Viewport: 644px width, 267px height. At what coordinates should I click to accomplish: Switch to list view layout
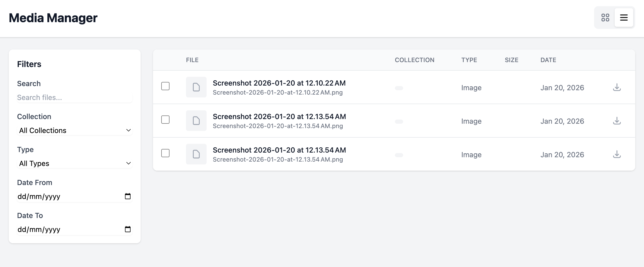tap(624, 18)
